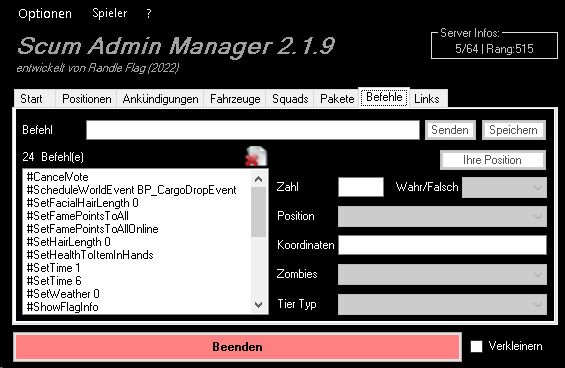Select the #SetFacialHairLength 0 command
The image size is (565, 368).
[x=137, y=203]
